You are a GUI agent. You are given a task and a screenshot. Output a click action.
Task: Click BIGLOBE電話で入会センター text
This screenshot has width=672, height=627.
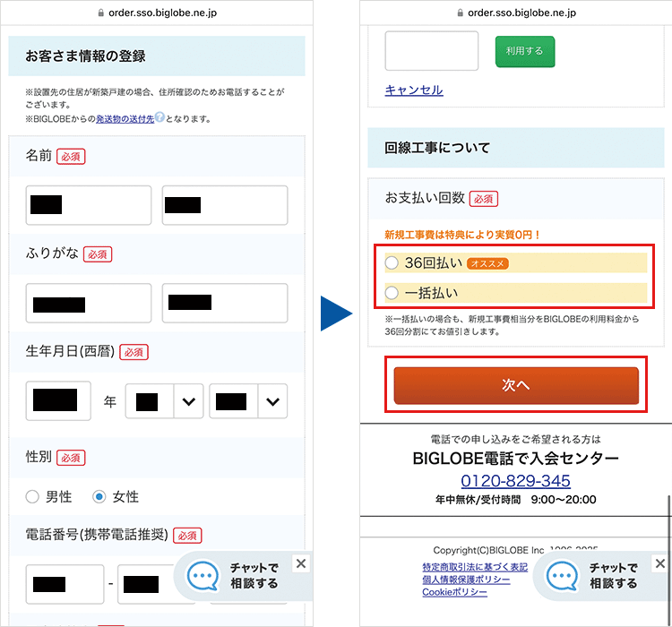[x=515, y=458]
